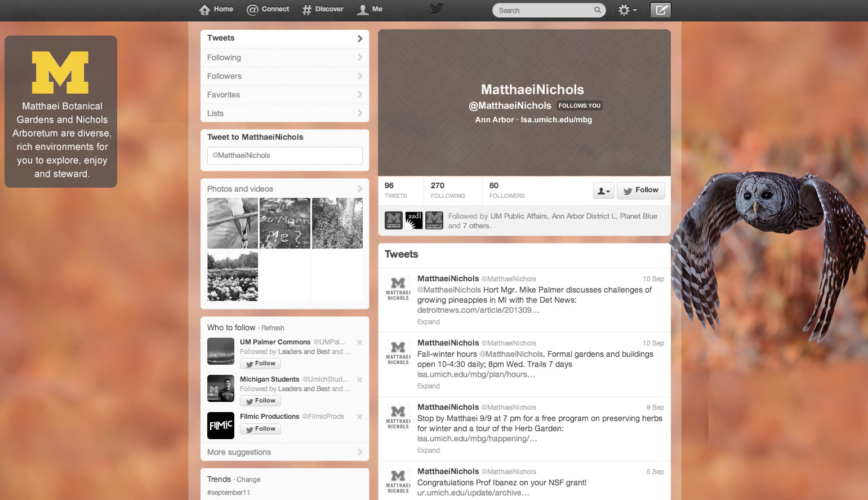This screenshot has height=500, width=868.
Task: Open ur.umich.edu/update/archive link
Action: click(473, 493)
